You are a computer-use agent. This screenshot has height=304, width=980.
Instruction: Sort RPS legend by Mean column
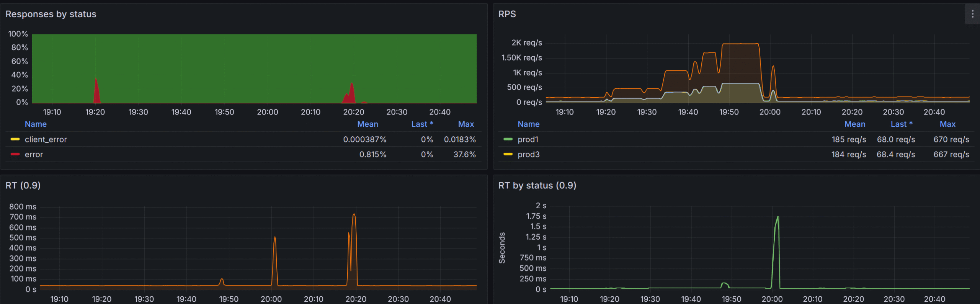pyautogui.click(x=854, y=124)
